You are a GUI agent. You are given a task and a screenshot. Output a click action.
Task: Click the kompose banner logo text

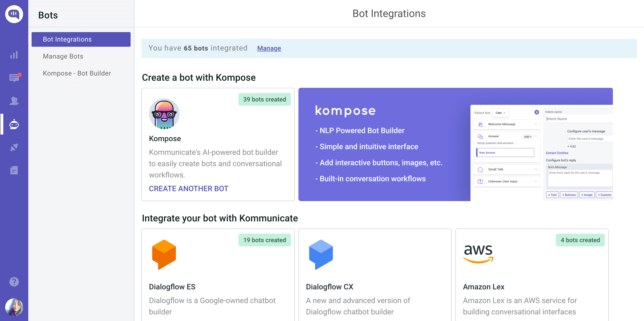345,111
